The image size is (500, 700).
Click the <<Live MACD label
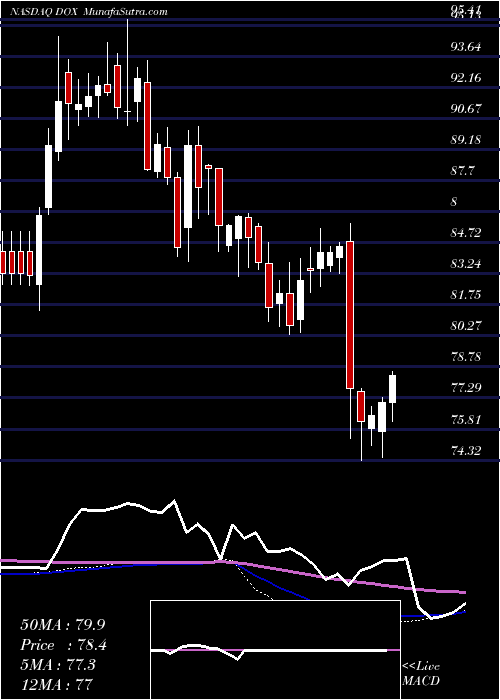pyautogui.click(x=421, y=674)
